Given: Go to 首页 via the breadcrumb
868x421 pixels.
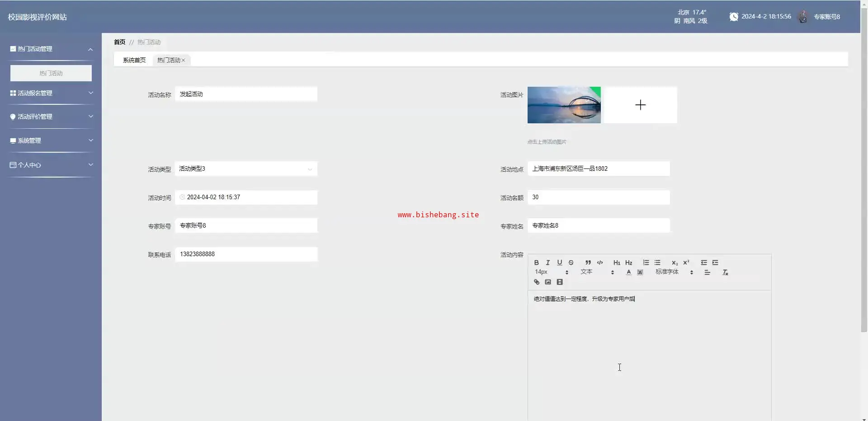Looking at the screenshot, I should (x=119, y=42).
